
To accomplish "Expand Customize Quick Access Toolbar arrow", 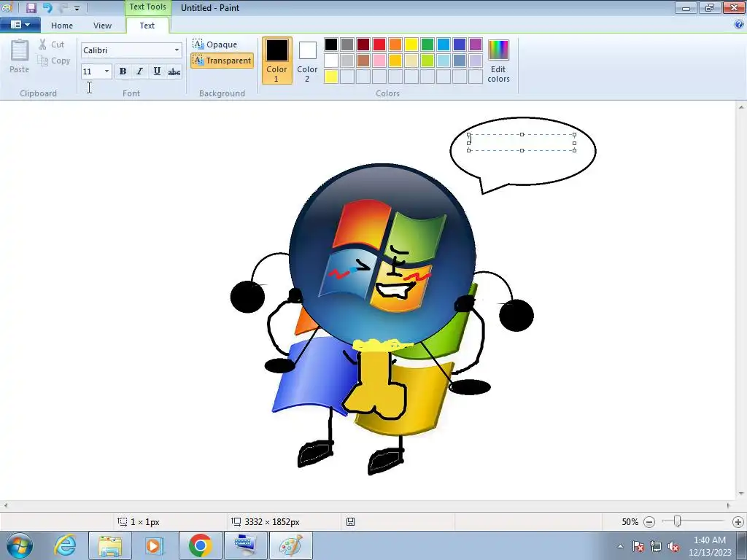I will tap(77, 8).
